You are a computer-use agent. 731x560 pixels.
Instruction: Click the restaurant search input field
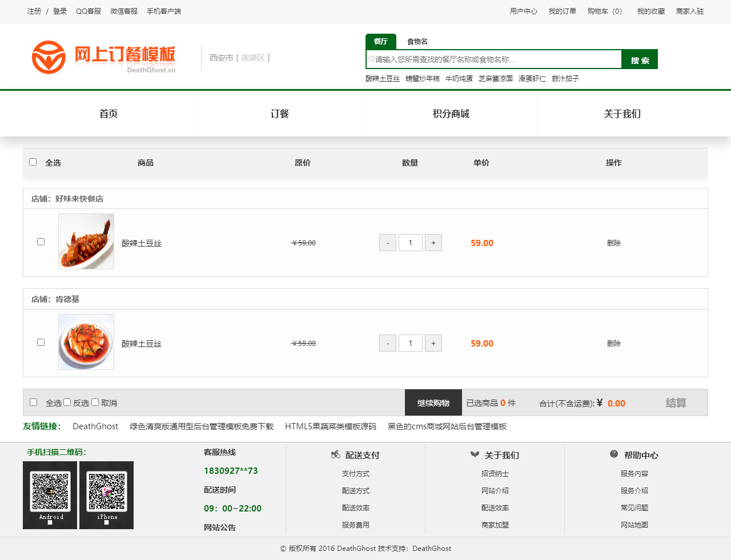tap(494, 59)
